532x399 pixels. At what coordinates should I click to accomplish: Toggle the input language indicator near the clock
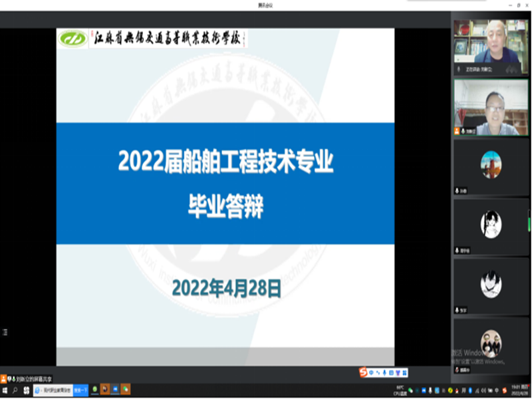coord(496,390)
